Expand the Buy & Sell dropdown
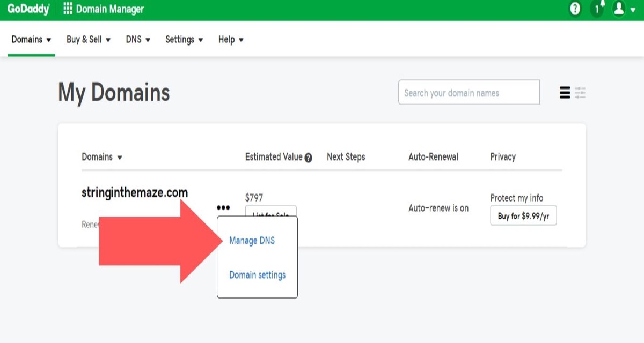644x343 pixels. click(x=88, y=40)
